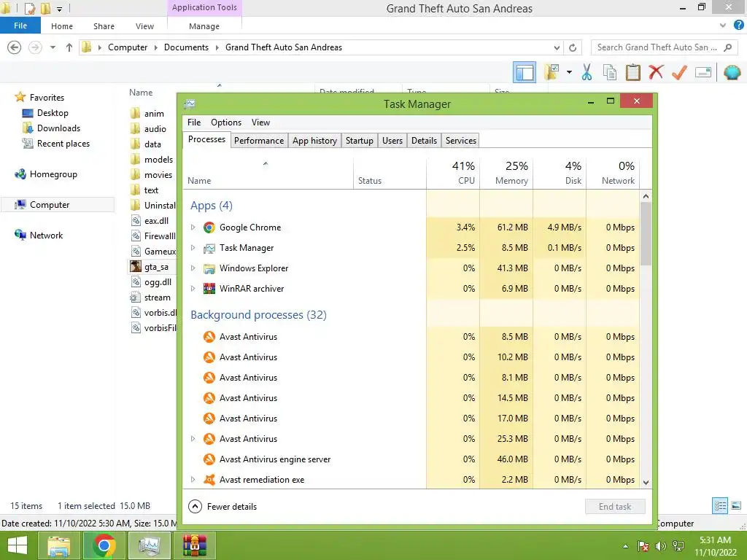Screen dimensions: 747x560
Task: Click the Fewer details toggle
Action: 222,506
